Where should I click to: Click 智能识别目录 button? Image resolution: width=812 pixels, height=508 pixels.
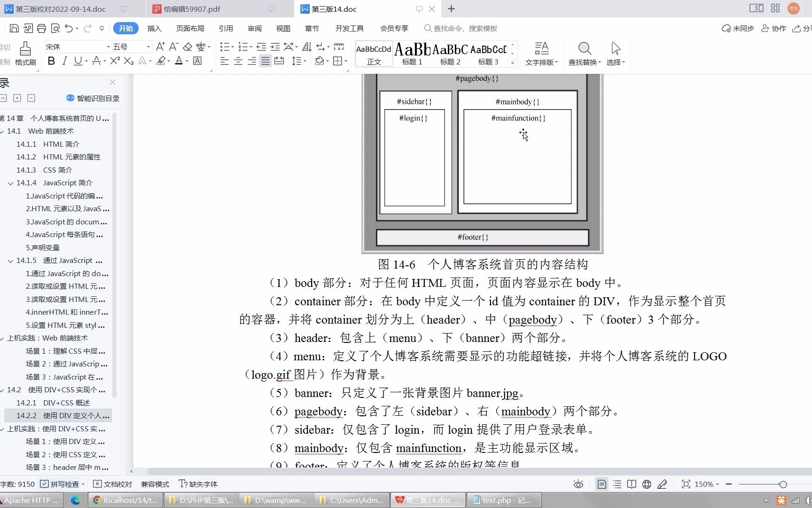93,98
